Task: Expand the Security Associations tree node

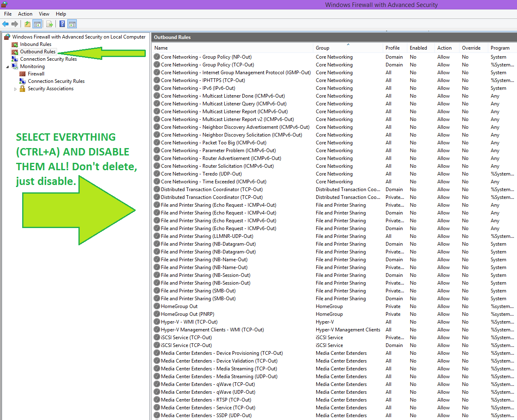Action: 16,89
